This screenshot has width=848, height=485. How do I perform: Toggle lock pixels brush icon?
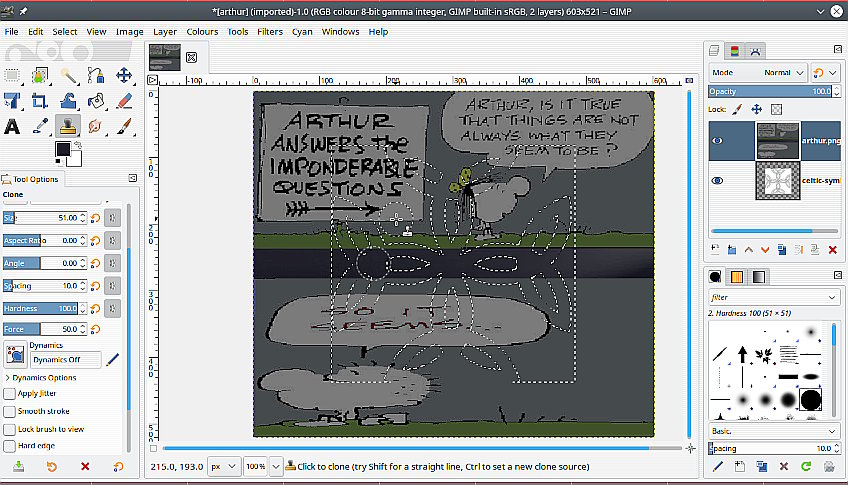(x=737, y=109)
